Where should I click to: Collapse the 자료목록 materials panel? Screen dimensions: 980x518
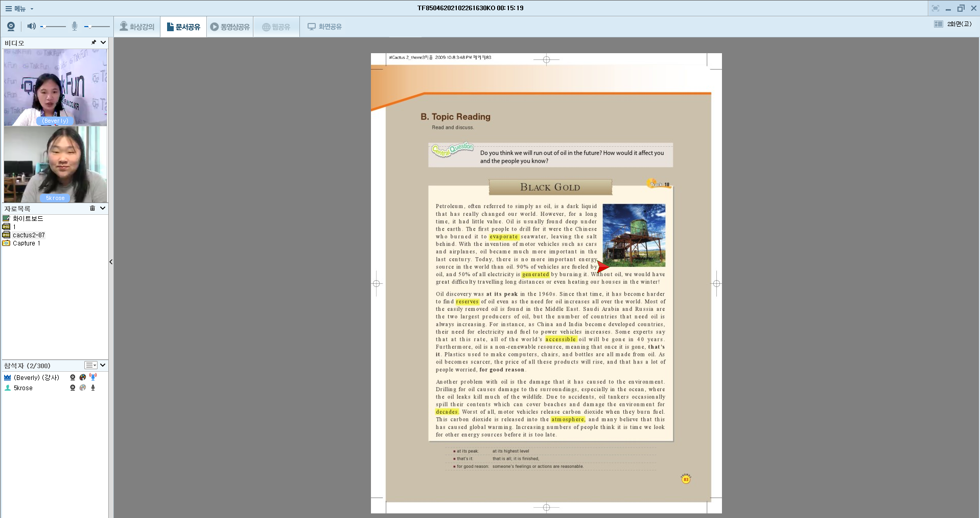tap(103, 208)
